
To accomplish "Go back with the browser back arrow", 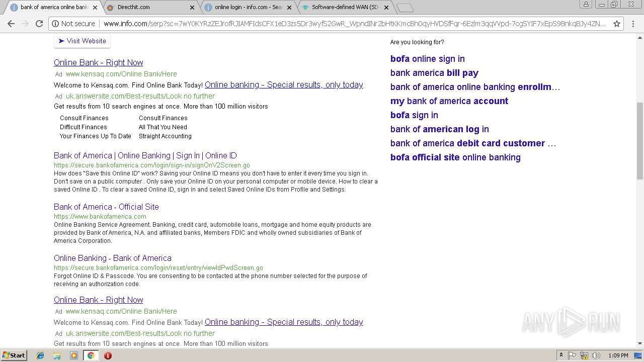I will point(11,24).
